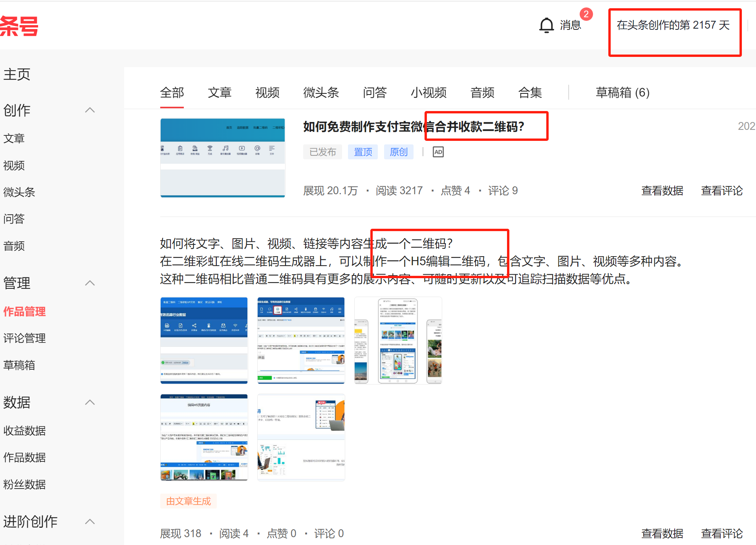Click the red notification badge showing 2

point(586,14)
